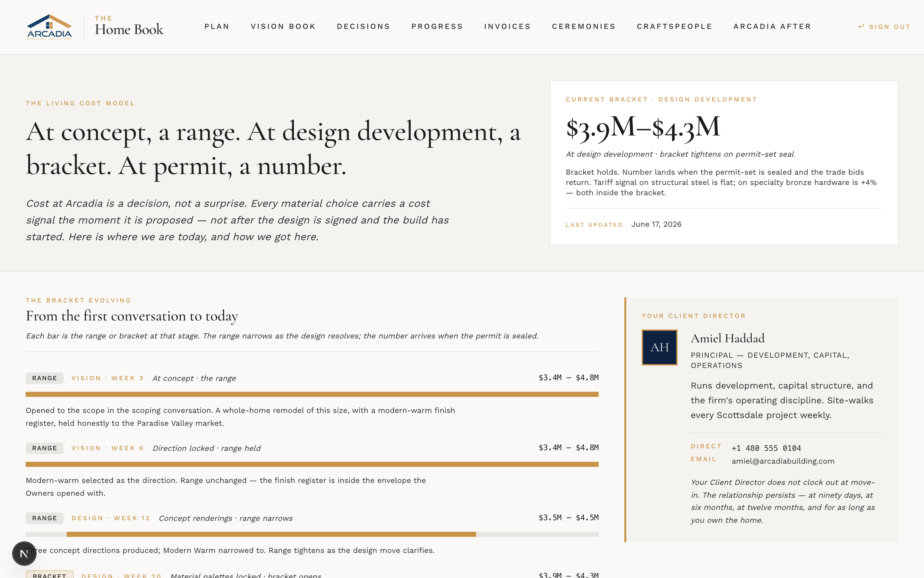The width and height of the screenshot is (924, 578).
Task: Click the 'Design · Week 12' stage label
Action: pyautogui.click(x=110, y=518)
